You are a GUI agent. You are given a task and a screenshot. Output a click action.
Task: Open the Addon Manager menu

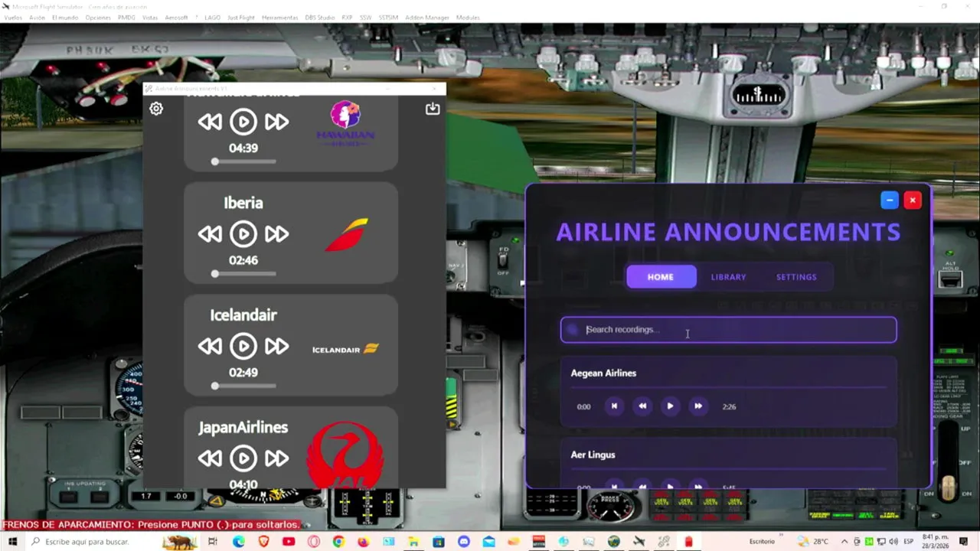[427, 18]
